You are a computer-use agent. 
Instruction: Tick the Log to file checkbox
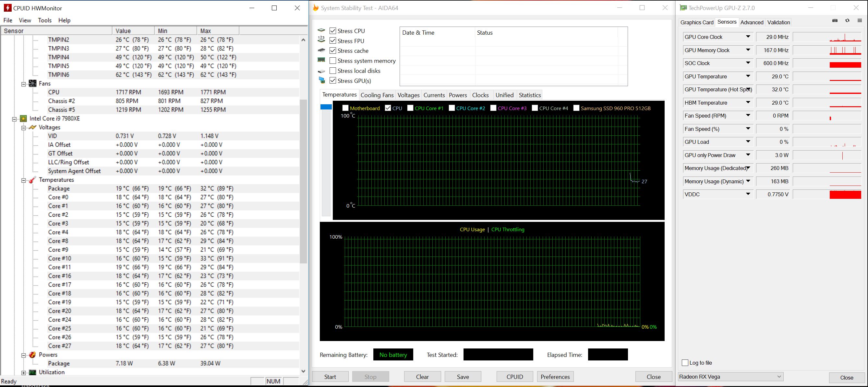pos(685,363)
